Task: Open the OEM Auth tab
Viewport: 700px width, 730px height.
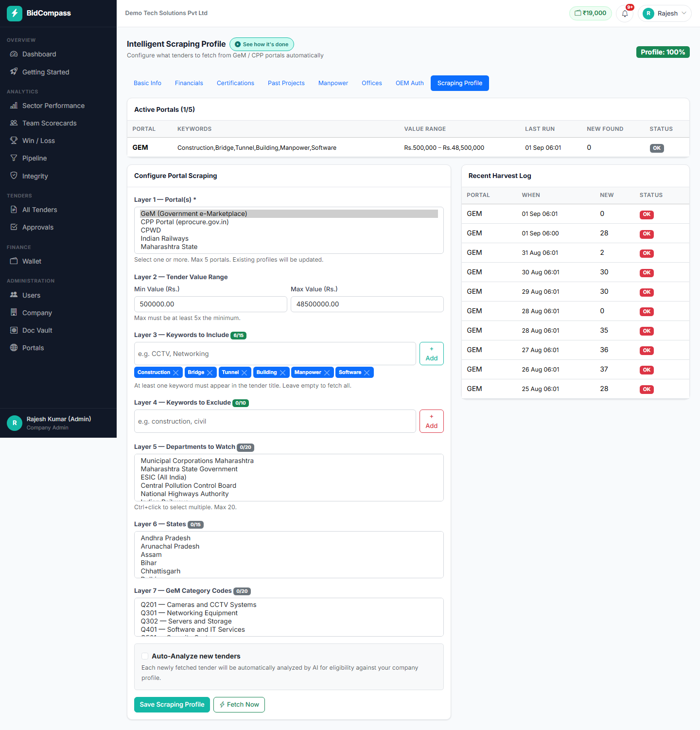Action: pyautogui.click(x=410, y=83)
